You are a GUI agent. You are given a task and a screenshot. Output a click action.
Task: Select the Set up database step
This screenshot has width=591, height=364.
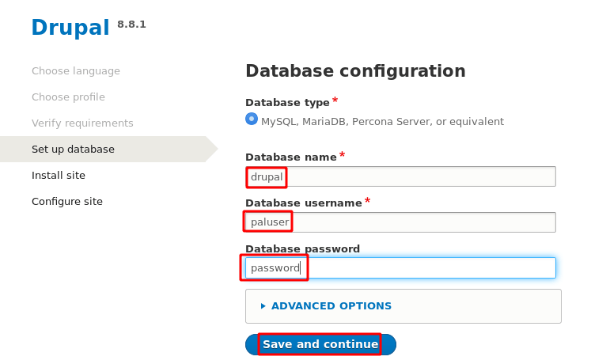[73, 150]
